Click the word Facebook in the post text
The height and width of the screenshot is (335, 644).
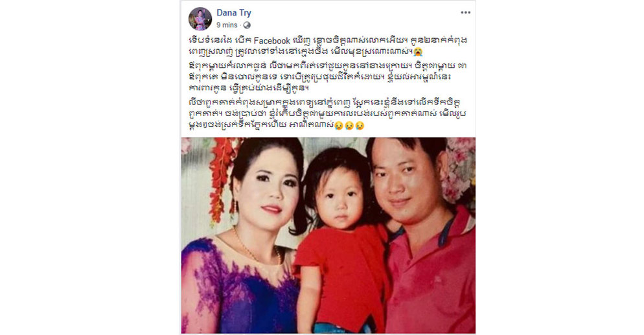pos(272,41)
